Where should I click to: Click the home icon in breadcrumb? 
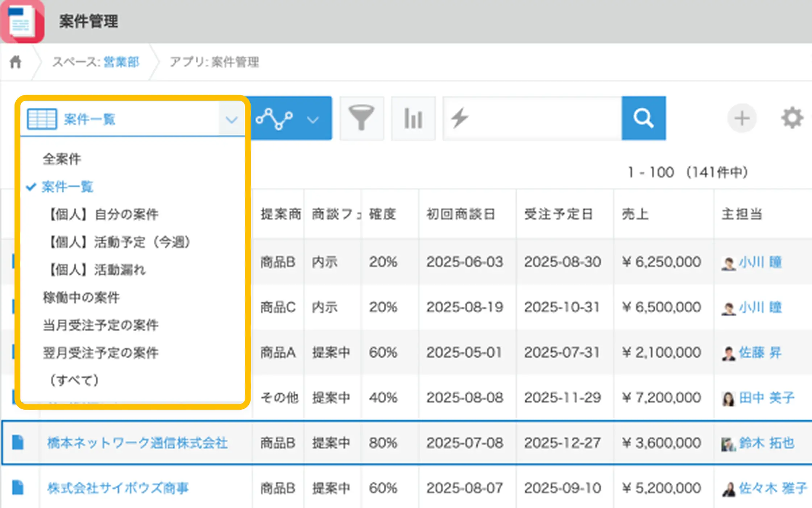tap(15, 62)
